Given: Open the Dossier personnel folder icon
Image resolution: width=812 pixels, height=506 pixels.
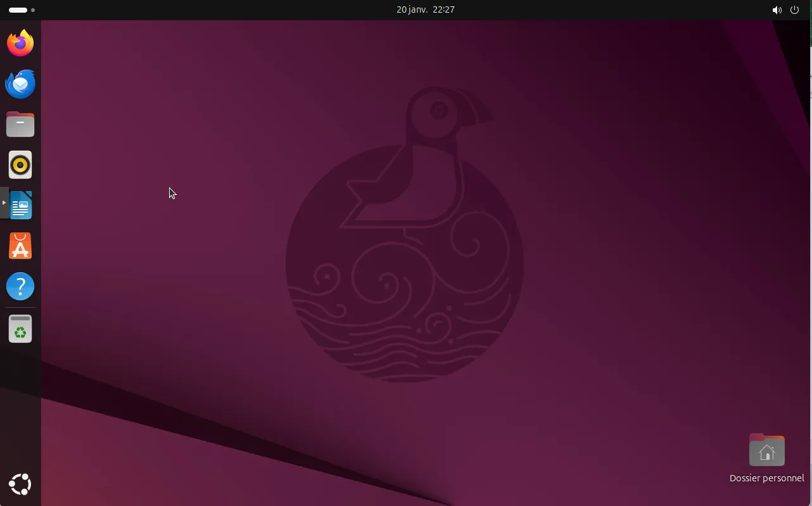Looking at the screenshot, I should coord(766,450).
